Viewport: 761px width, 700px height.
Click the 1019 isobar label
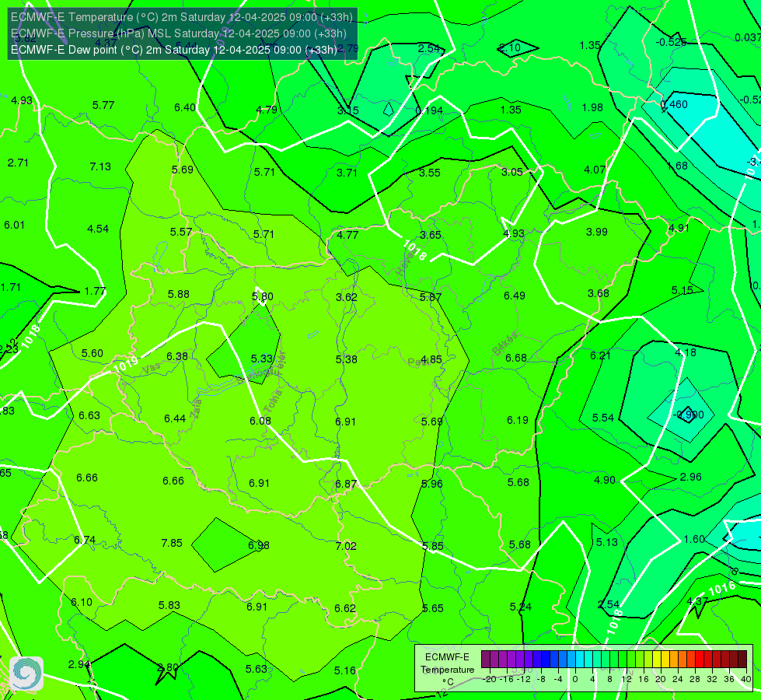125,364
